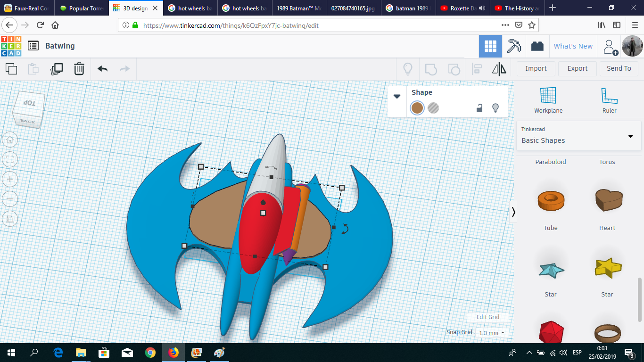The width and height of the screenshot is (644, 362).
Task: Switch to the Popular Torre browser tab
Action: point(82,8)
